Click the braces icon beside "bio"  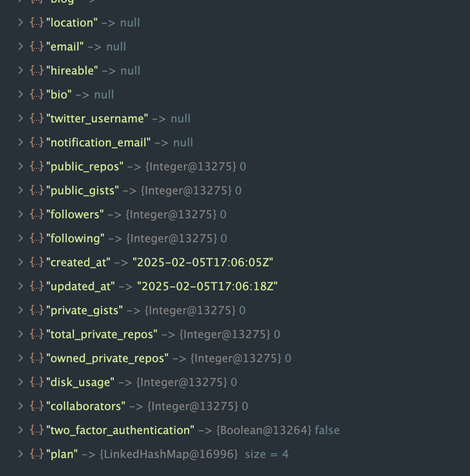pyautogui.click(x=37, y=95)
